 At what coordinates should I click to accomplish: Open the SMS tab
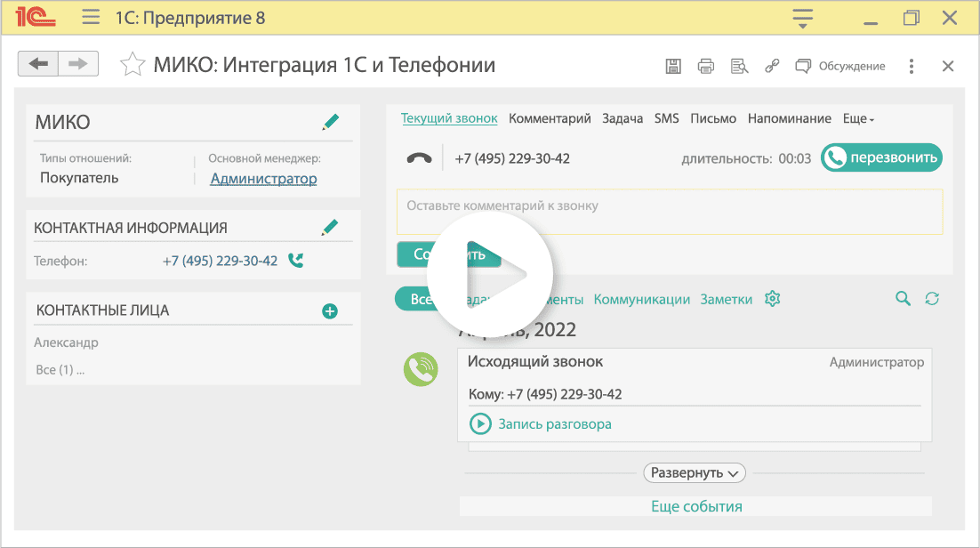666,117
